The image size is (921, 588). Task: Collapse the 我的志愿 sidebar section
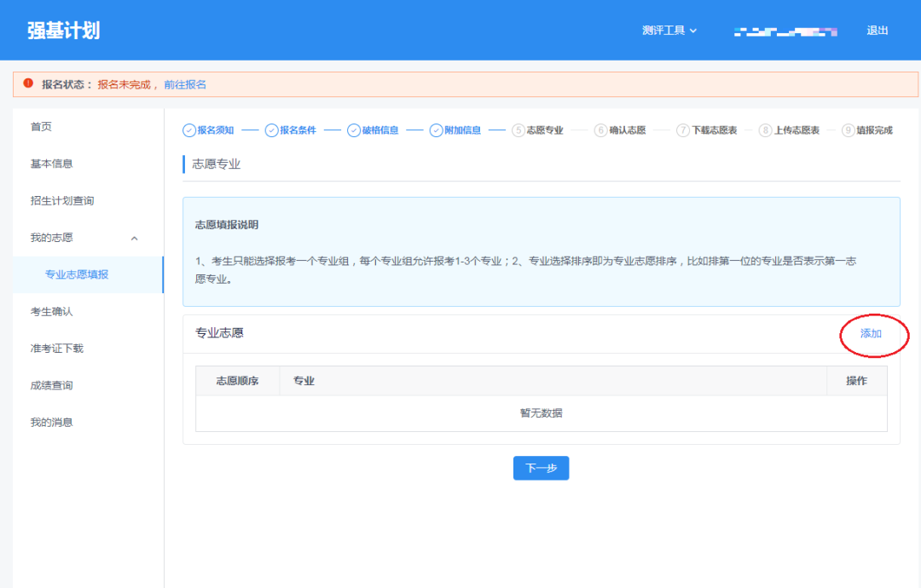[134, 239]
